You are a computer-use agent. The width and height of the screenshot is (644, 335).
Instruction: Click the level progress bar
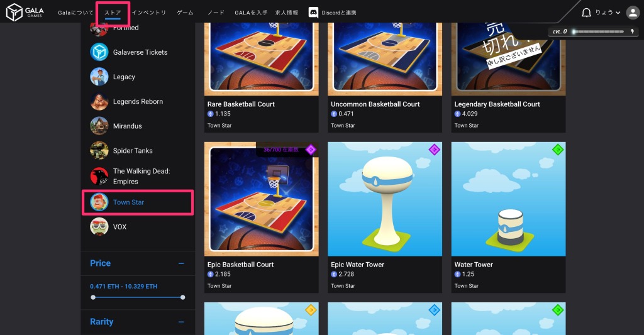(x=599, y=31)
